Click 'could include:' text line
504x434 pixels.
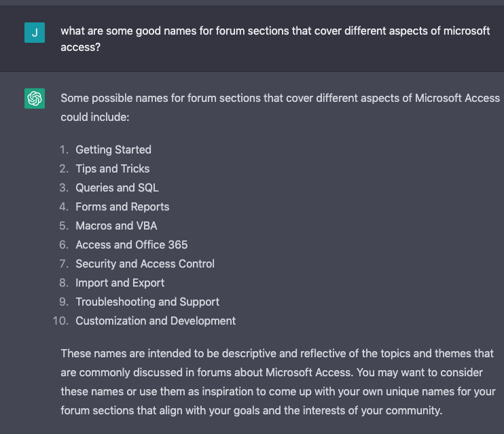(95, 117)
